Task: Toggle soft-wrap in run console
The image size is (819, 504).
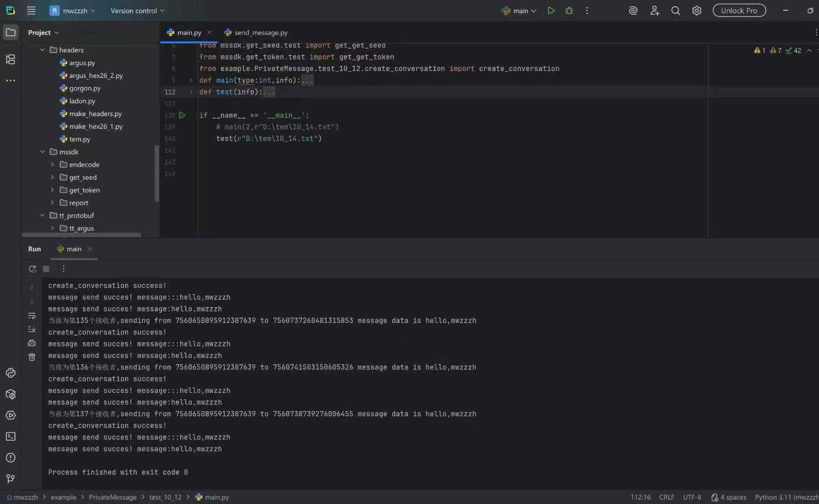Action: pyautogui.click(x=32, y=316)
